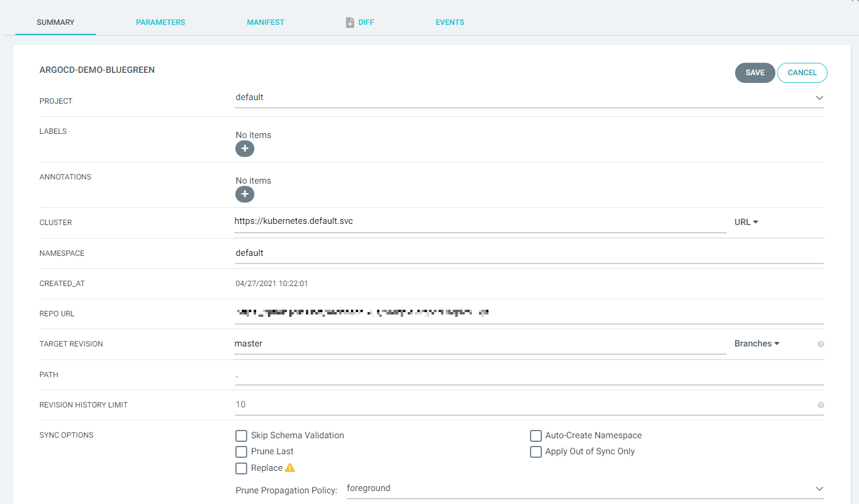Toggle the Prune Last checkbox

point(241,452)
